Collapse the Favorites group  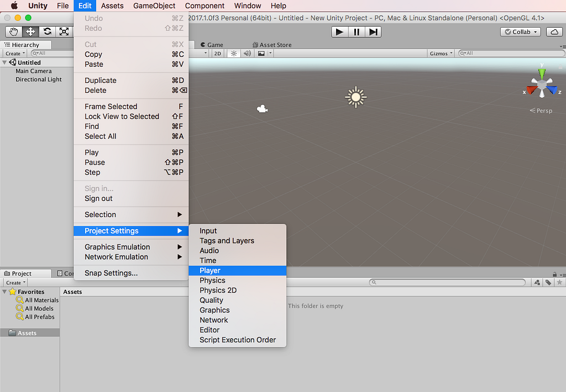pyautogui.click(x=4, y=292)
